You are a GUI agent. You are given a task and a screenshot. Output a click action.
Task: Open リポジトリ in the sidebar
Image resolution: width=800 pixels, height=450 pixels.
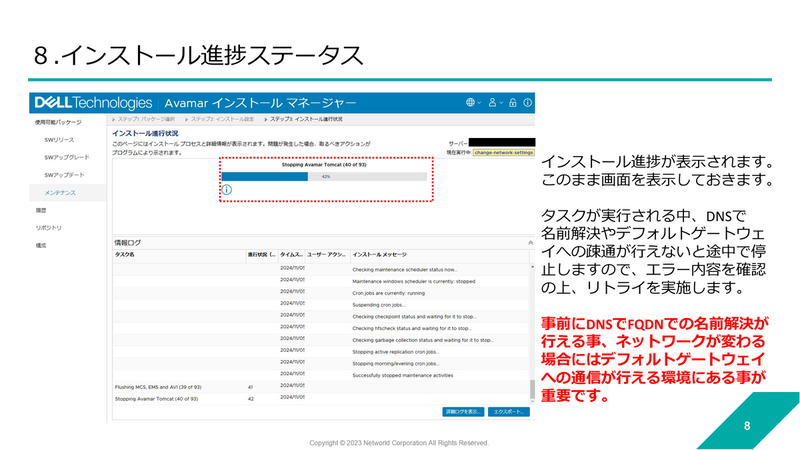[48, 228]
